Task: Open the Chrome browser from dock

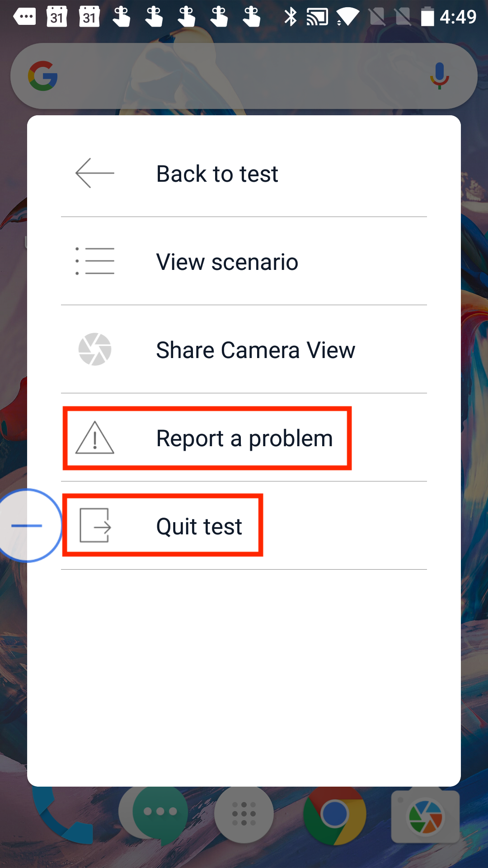Action: click(334, 814)
